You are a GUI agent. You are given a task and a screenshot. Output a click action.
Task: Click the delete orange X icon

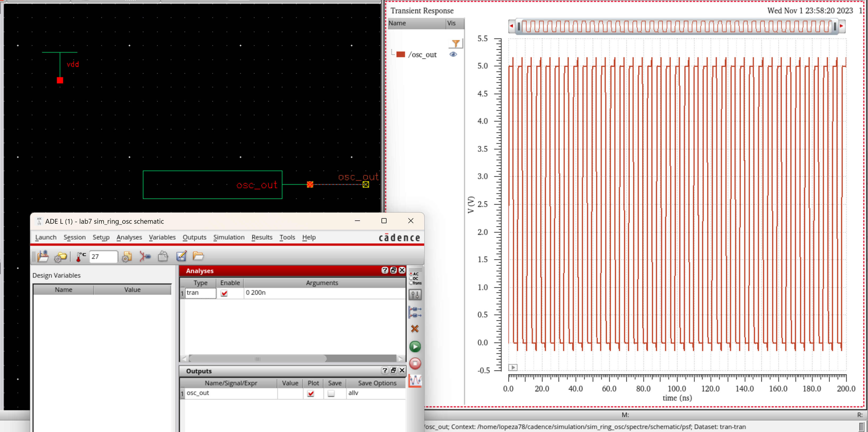pyautogui.click(x=415, y=328)
